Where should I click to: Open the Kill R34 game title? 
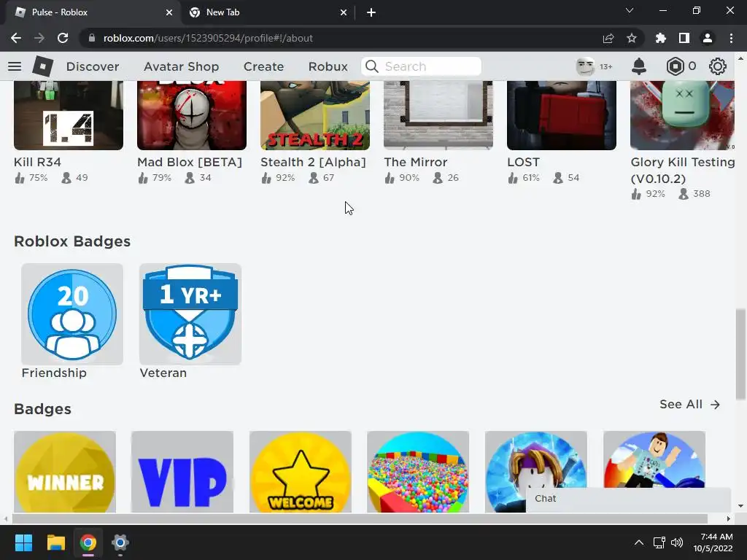[37, 163]
